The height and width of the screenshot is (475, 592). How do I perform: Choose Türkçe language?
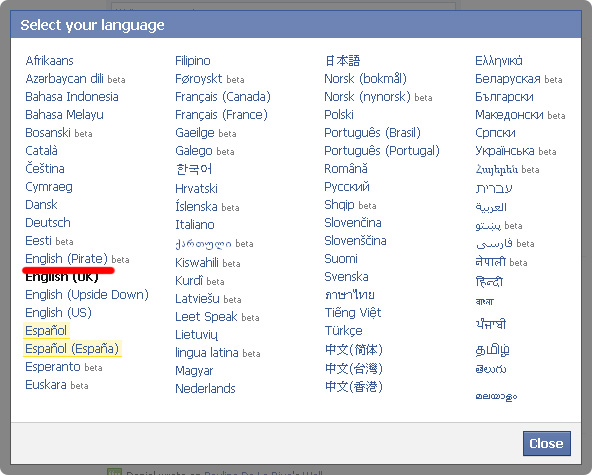tap(344, 331)
